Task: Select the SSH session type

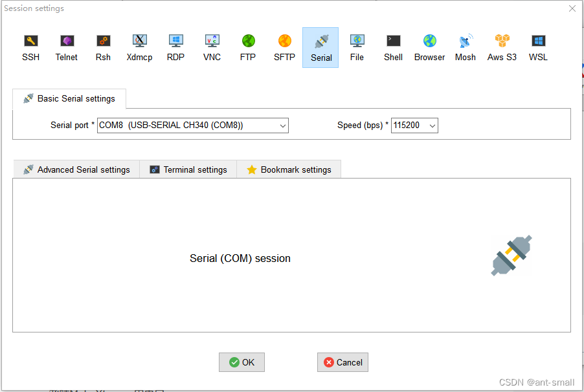Action: tap(30, 45)
